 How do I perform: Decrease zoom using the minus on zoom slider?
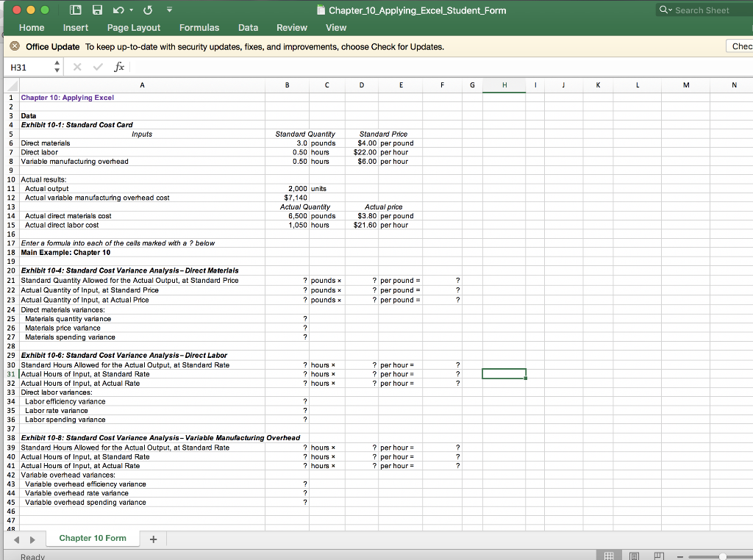[680, 556]
